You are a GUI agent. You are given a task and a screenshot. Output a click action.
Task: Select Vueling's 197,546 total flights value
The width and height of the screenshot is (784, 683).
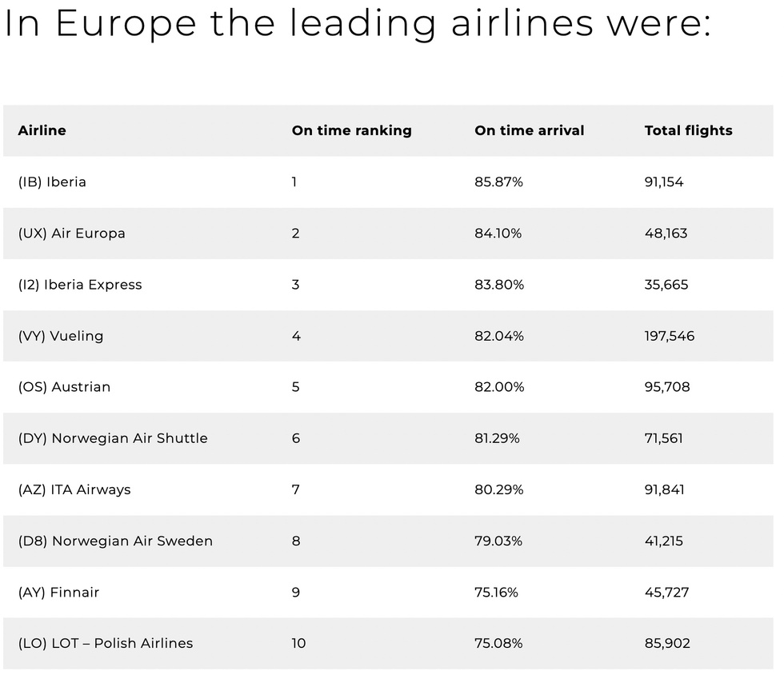click(x=669, y=336)
